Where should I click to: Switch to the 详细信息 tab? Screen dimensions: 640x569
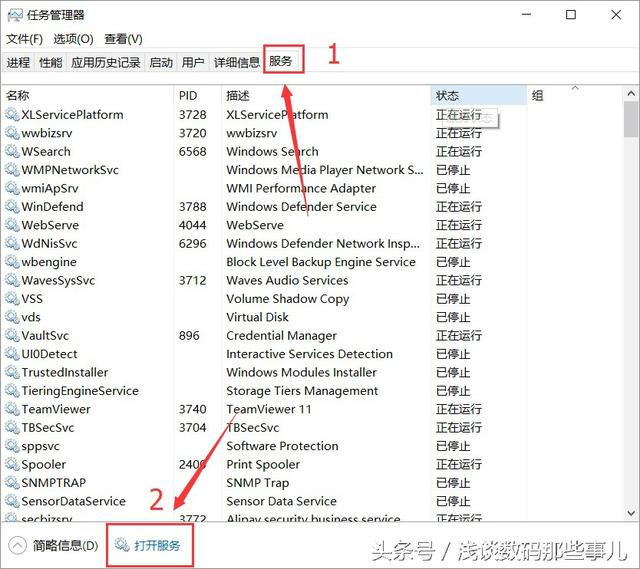pos(236,62)
